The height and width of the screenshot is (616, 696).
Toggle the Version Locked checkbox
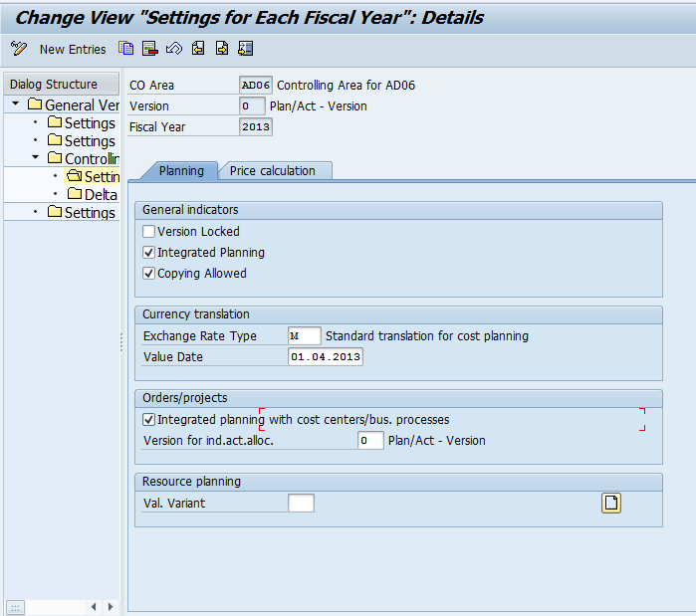[x=148, y=232]
